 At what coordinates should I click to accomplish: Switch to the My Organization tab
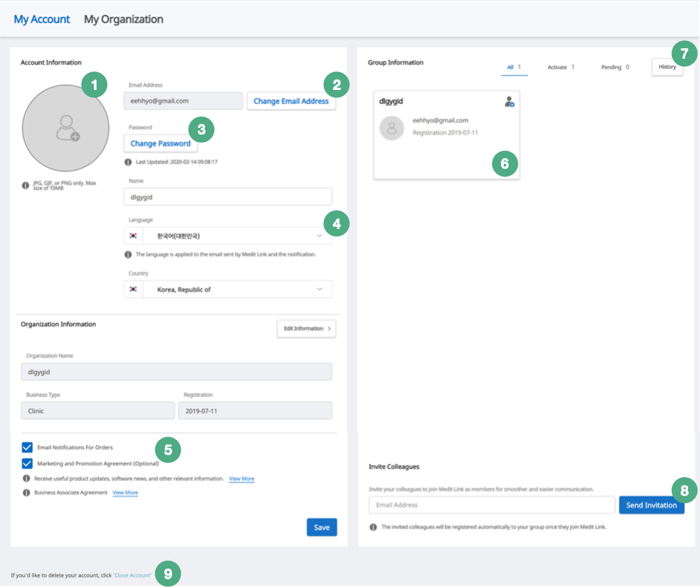click(x=123, y=19)
